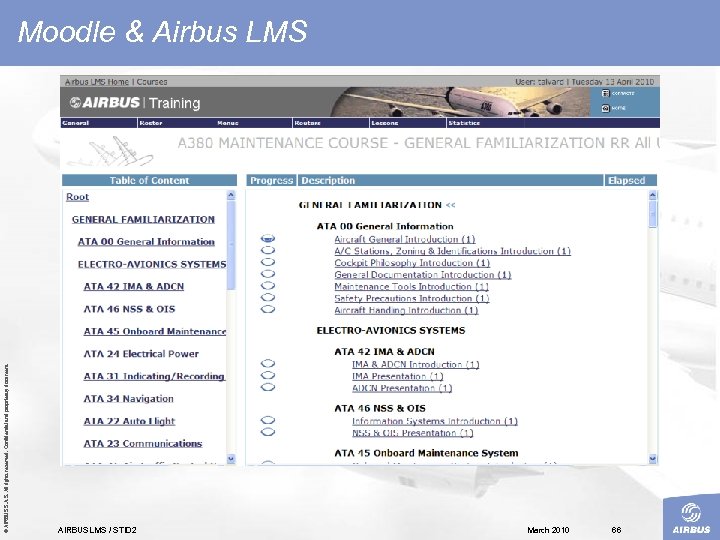Click the Contents icon in the header

[x=605, y=93]
